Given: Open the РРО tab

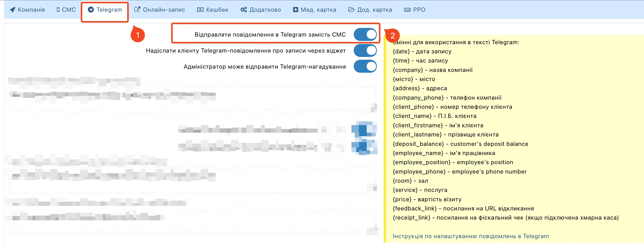Looking at the screenshot, I should click(x=415, y=10).
